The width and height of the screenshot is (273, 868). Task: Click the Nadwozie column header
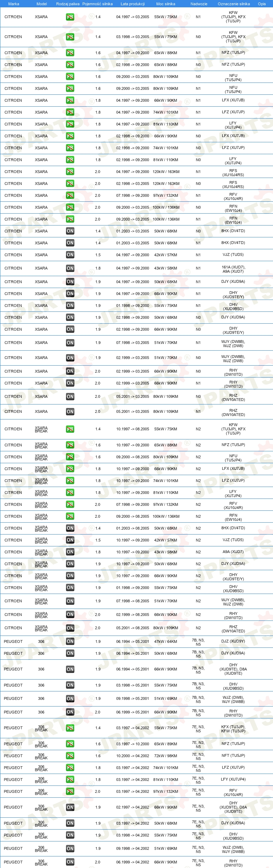(199, 4)
